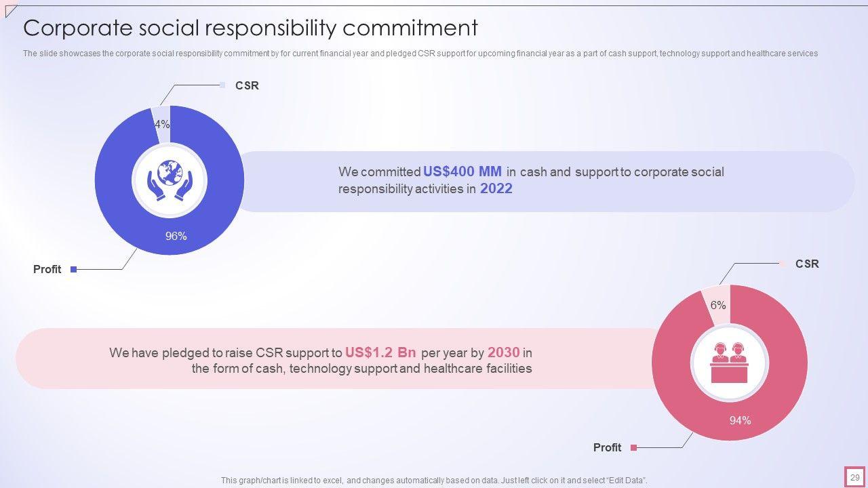Select the 94% pink donut segment
The image size is (868, 488).
click(x=740, y=420)
